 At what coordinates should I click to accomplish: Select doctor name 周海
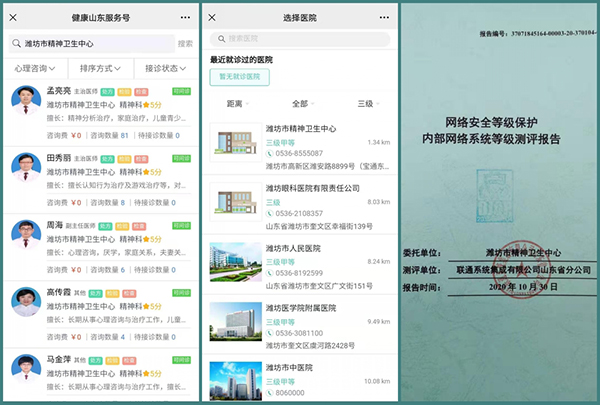pos(54,225)
